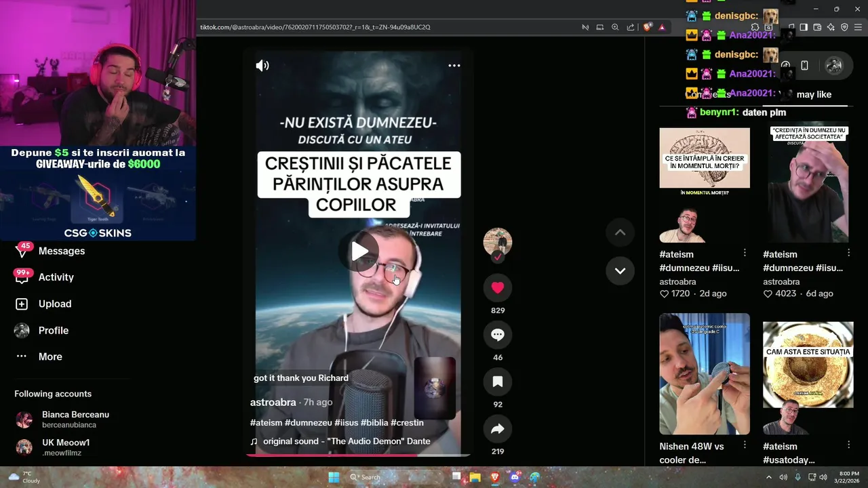The image size is (868, 488).
Task: Click the install app icon in address bar
Action: click(x=600, y=27)
